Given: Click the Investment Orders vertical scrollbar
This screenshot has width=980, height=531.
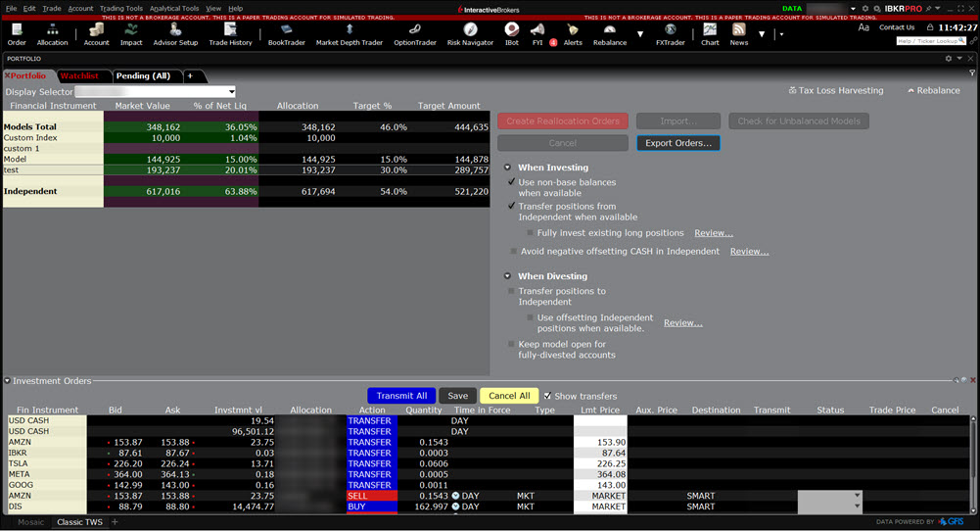Looking at the screenshot, I should point(973,462).
